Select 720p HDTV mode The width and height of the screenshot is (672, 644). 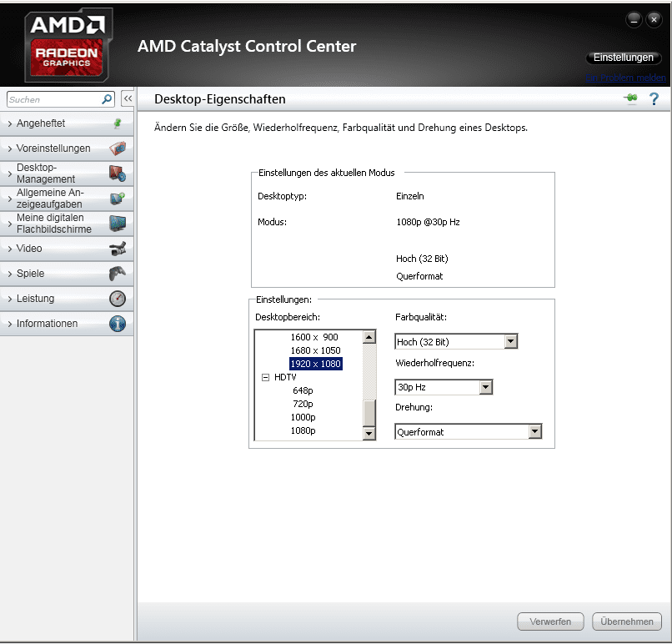(303, 404)
